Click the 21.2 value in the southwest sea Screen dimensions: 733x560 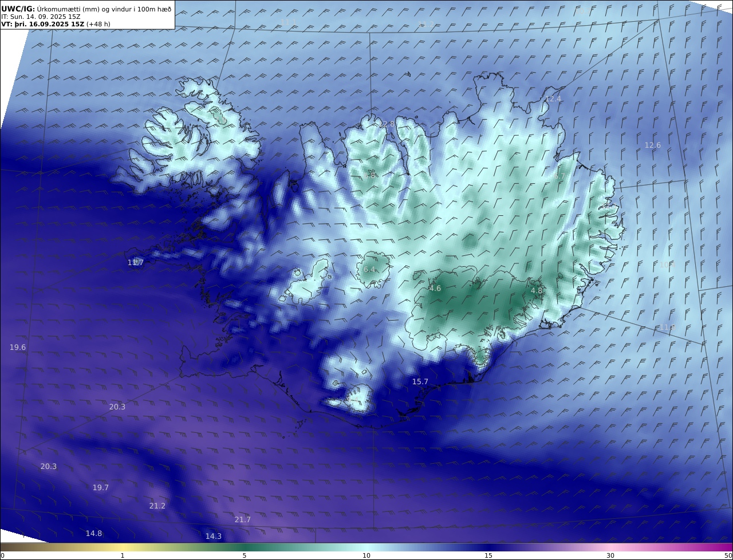[x=157, y=506]
